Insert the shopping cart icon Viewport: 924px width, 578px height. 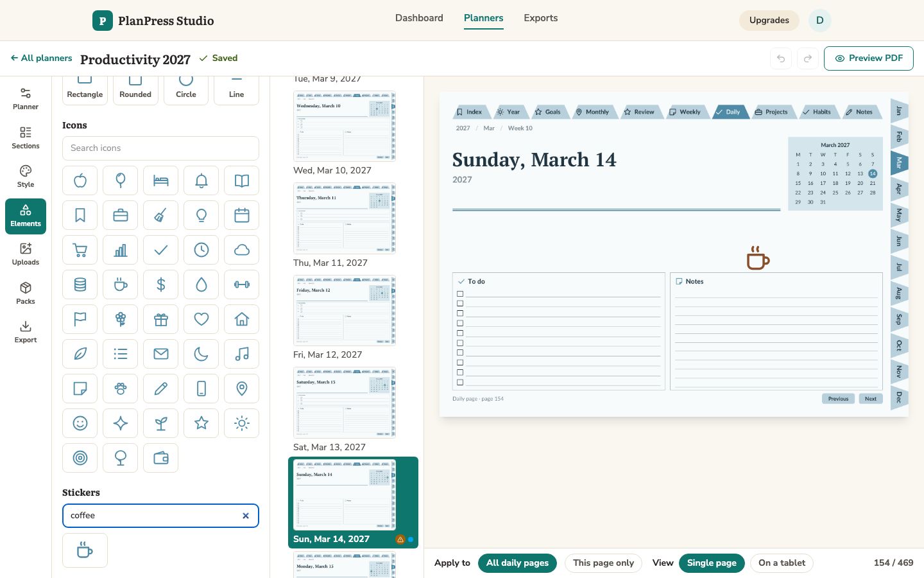[80, 250]
